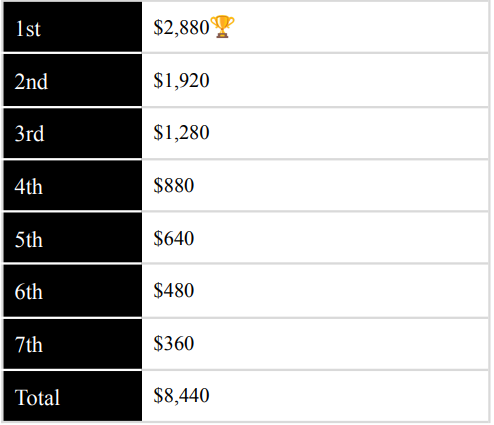Select the 2nd place label cell

pyautogui.click(x=73, y=80)
